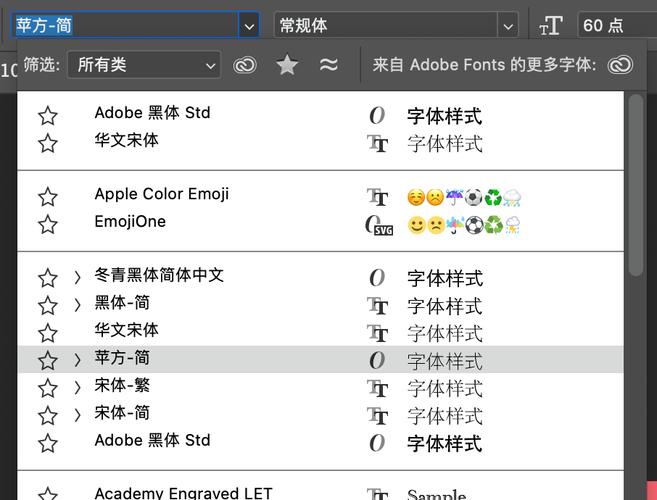Toggle favorite star for 宋体-繁
This screenshot has height=500, width=657.
[x=48, y=388]
